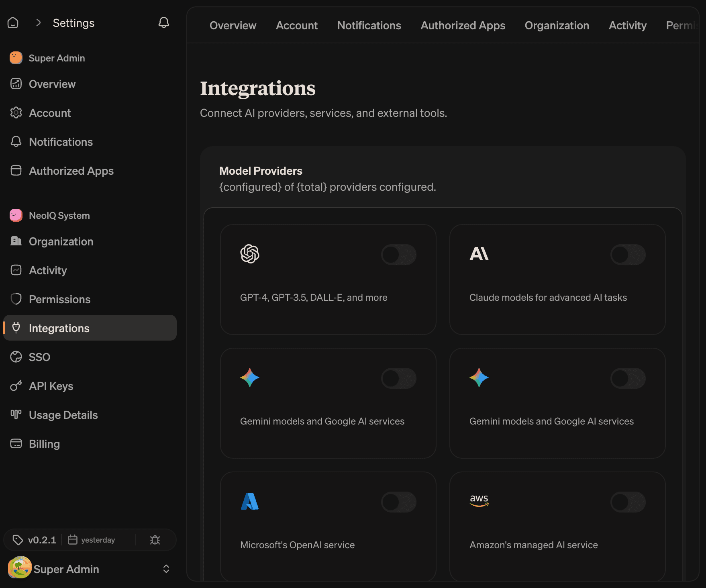Click the Model Providers heading

pos(261,171)
